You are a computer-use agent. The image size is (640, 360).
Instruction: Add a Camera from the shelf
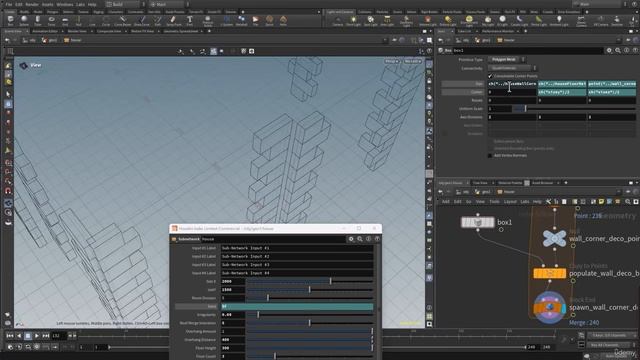(x=338, y=20)
